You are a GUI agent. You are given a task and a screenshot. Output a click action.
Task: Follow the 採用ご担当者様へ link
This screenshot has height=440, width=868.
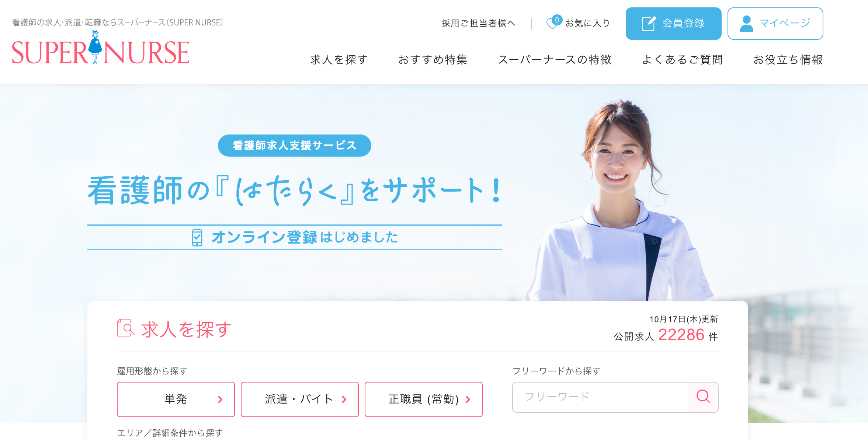pyautogui.click(x=479, y=23)
